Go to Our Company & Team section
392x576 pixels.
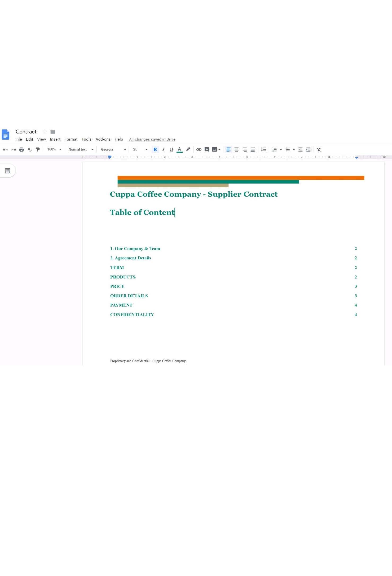click(x=135, y=249)
